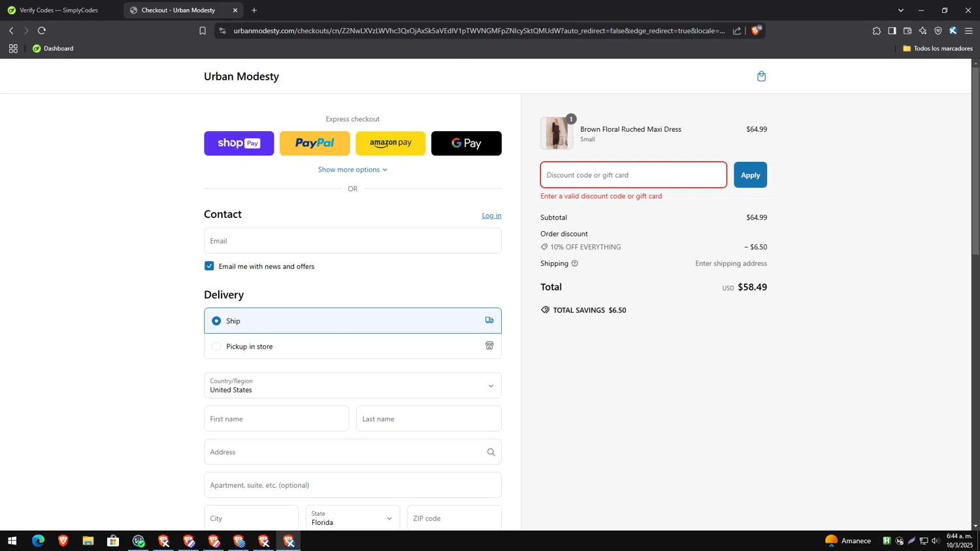This screenshot has height=551, width=980.
Task: Open Brave VPN shield icon
Action: pos(938,31)
